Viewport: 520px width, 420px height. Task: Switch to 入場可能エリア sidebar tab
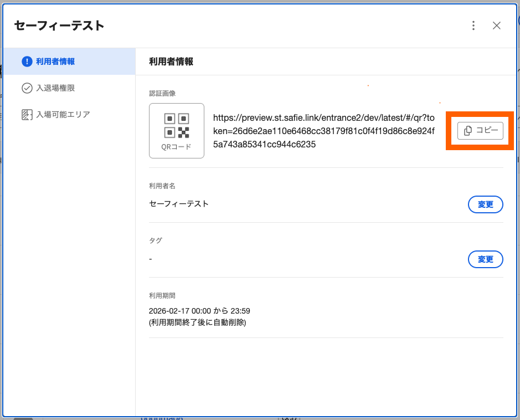[69, 115]
